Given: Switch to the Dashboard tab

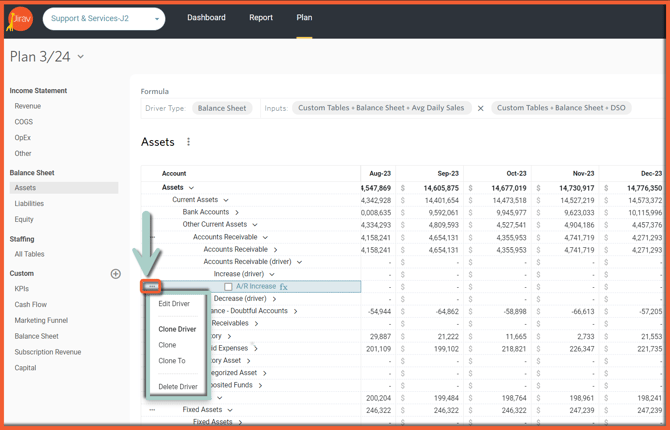Looking at the screenshot, I should coord(206,18).
